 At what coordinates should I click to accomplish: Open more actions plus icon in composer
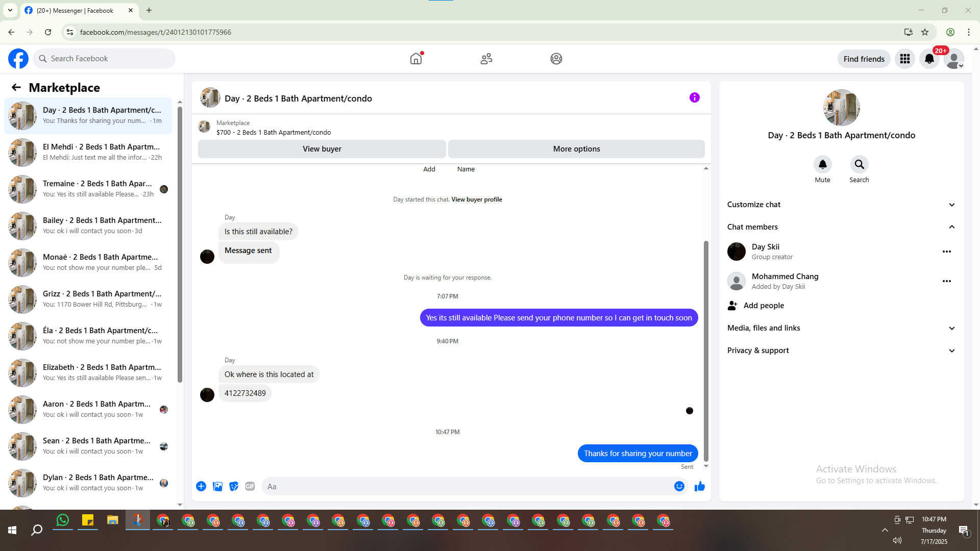coord(201,486)
